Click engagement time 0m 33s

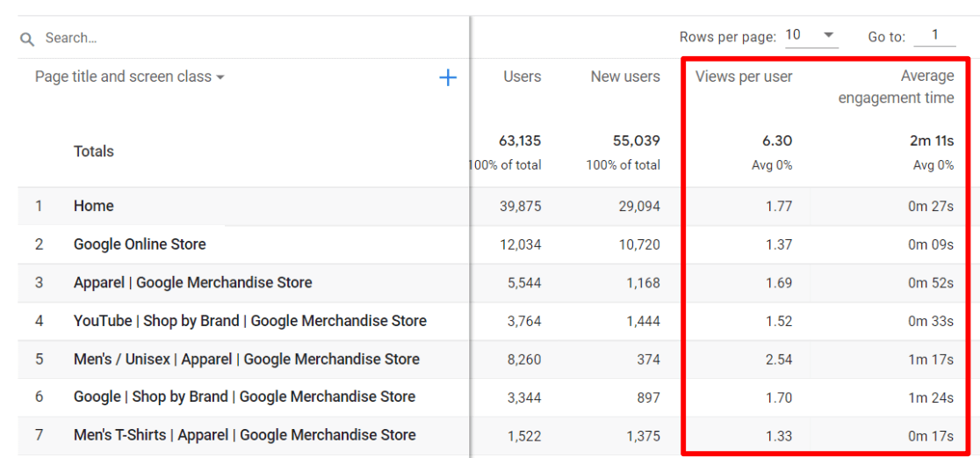tap(931, 321)
